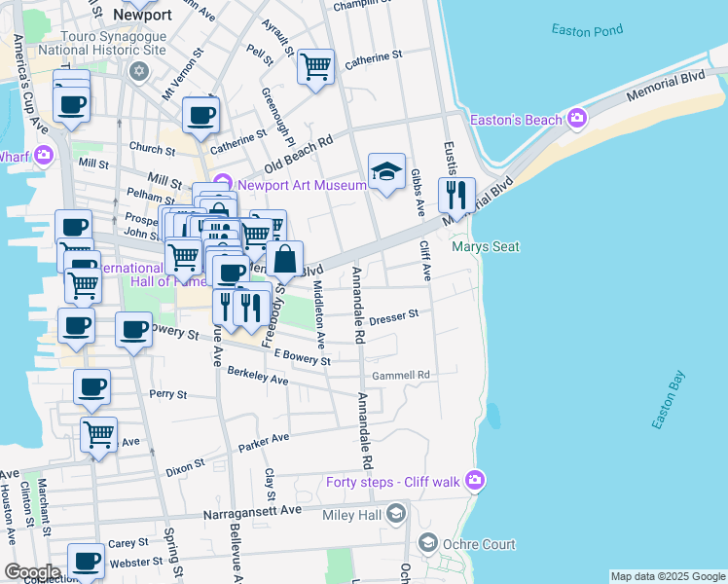728x584 pixels.
Task: Click the Easton Pond label
Action: click(x=587, y=30)
